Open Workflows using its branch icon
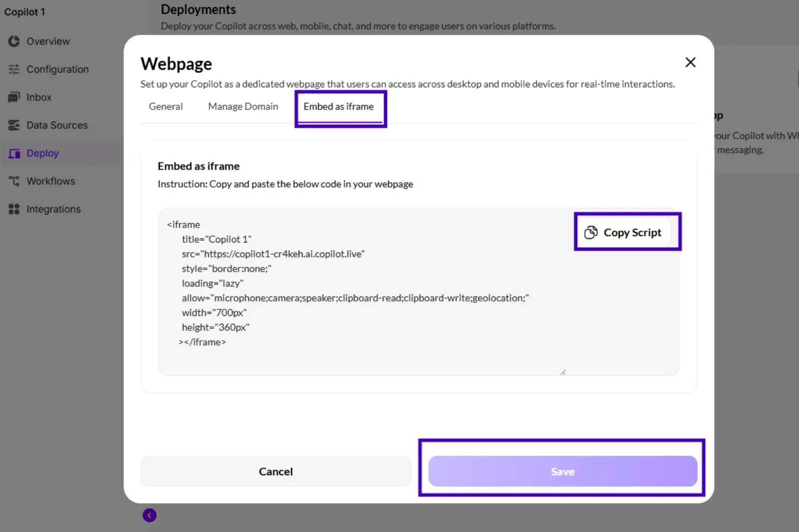The height and width of the screenshot is (532, 799). [x=14, y=181]
